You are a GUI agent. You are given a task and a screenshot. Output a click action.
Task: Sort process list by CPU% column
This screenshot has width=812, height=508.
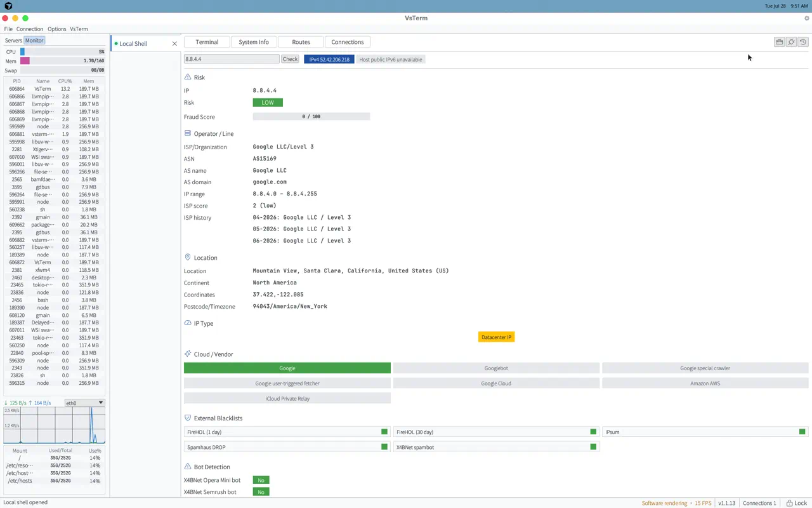coord(65,81)
